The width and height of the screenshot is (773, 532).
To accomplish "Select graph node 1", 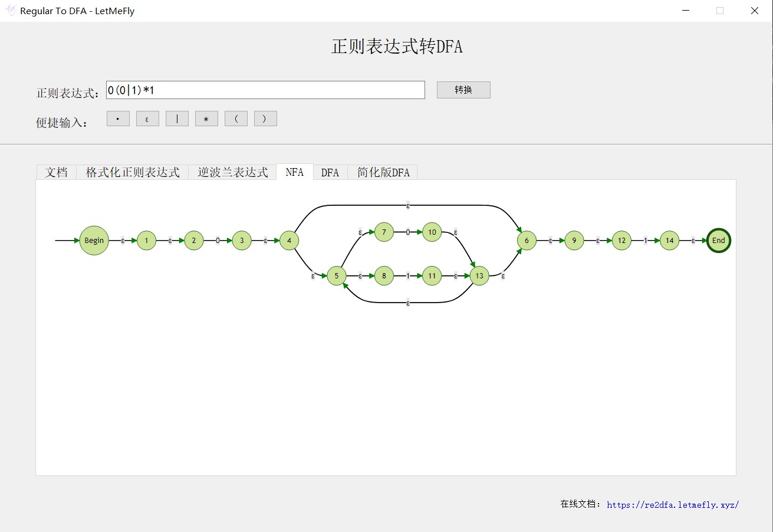I will click(146, 241).
